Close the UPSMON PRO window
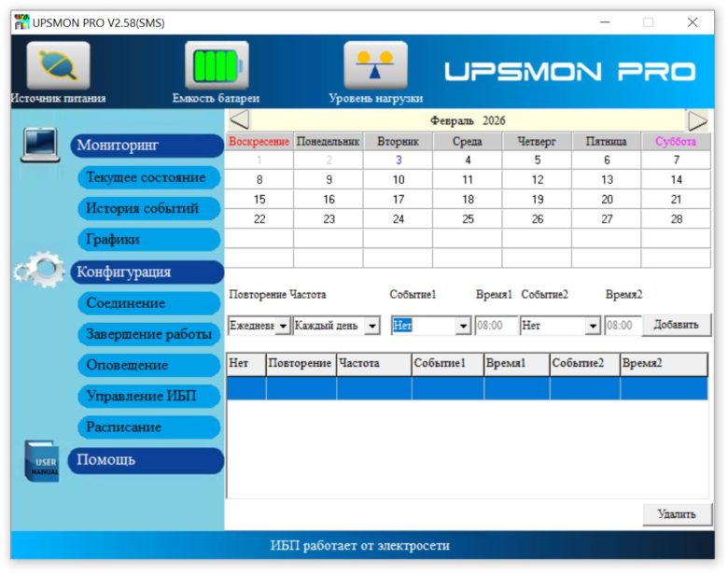The width and height of the screenshot is (728, 573). (693, 22)
